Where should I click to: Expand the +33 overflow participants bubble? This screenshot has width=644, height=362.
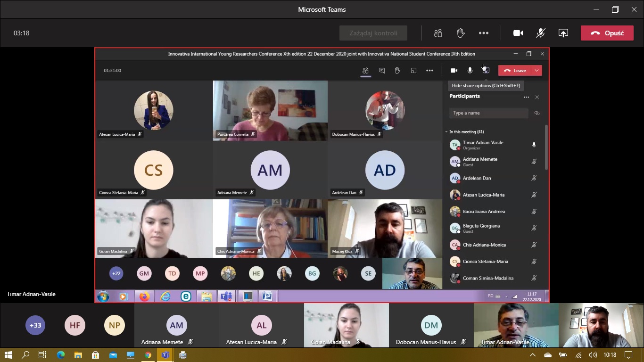point(35,325)
